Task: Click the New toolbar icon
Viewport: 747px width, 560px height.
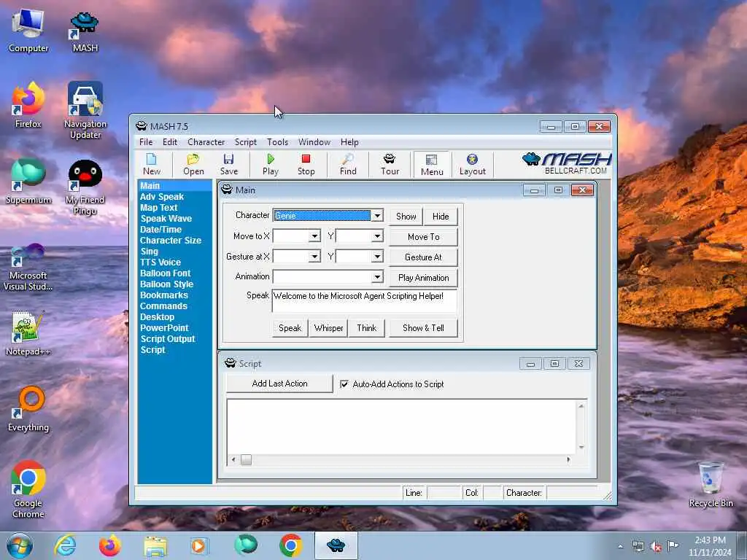Action: point(152,164)
